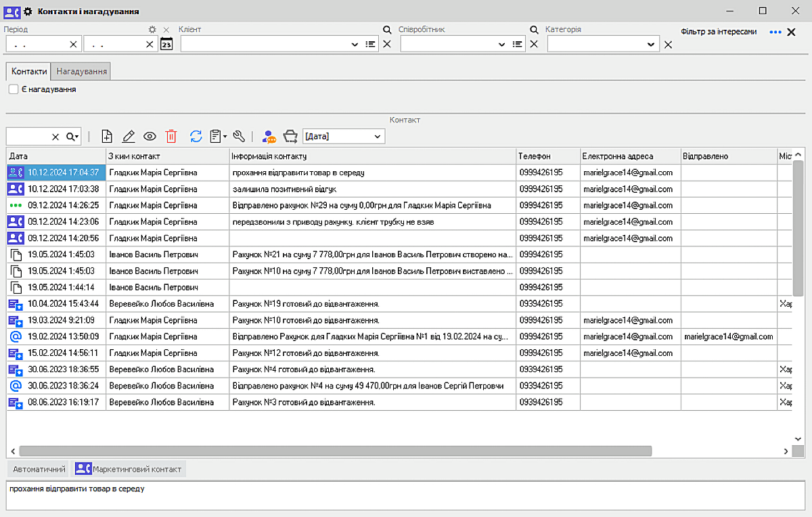Click the shopping basket icon in toolbar
Viewport: 812px width, 517px height.
[290, 137]
